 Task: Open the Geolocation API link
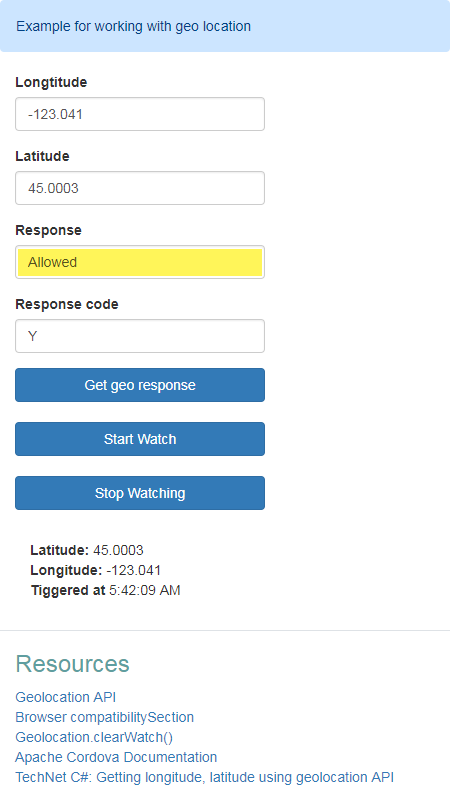[65, 697]
